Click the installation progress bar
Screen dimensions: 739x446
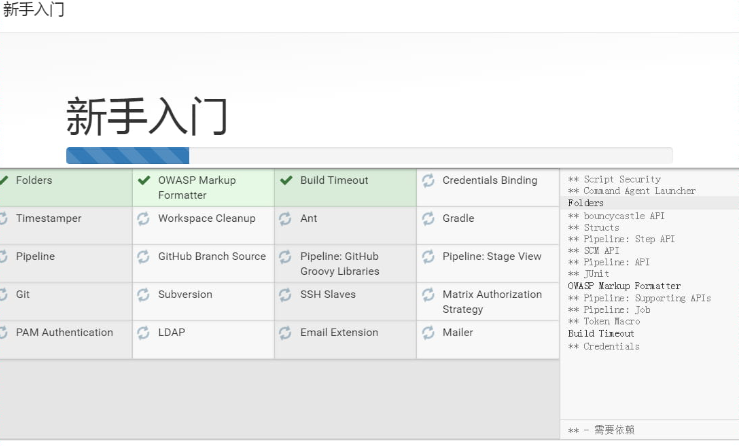point(370,156)
